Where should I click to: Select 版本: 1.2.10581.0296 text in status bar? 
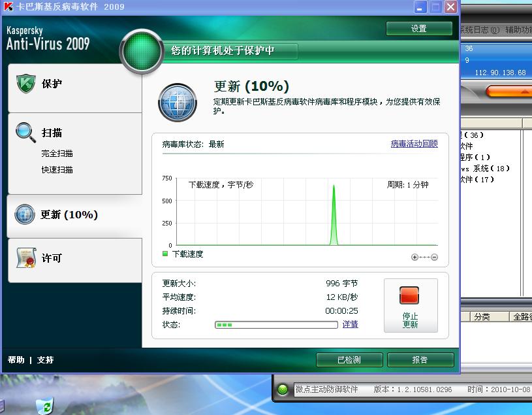click(x=413, y=390)
